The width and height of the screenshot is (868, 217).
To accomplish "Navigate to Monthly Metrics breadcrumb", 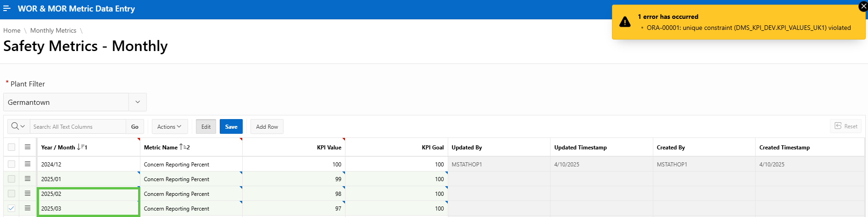I will tap(53, 30).
